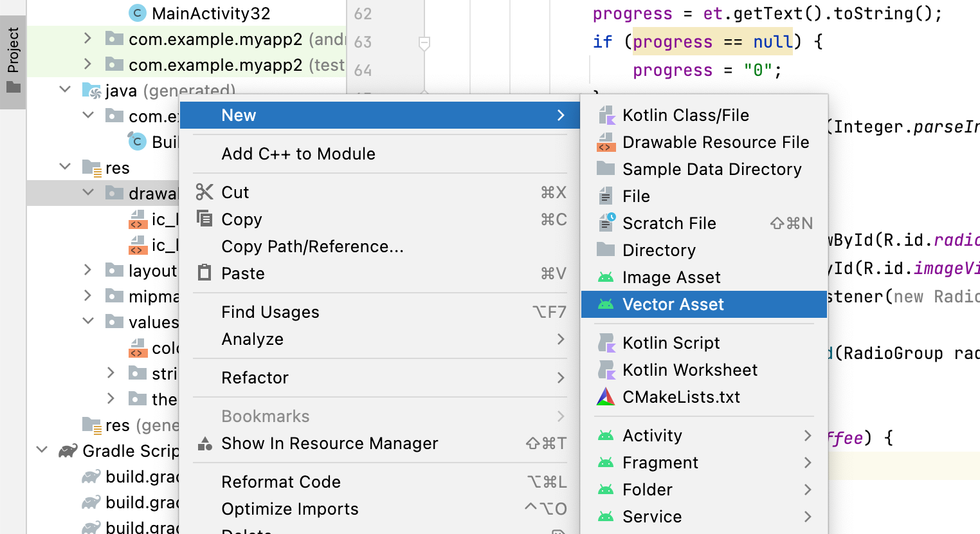980x534 pixels.
Task: Click the Scratch File icon
Action: point(606,223)
